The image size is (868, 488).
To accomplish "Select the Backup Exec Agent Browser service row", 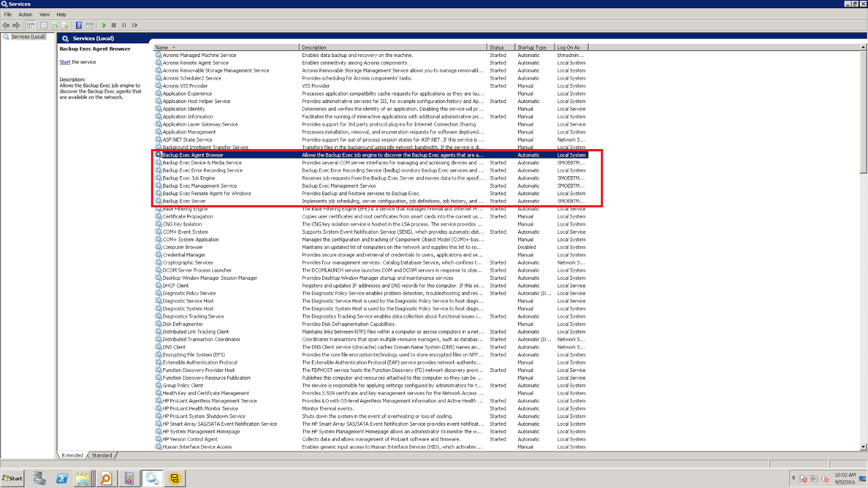I will pyautogui.click(x=371, y=155).
